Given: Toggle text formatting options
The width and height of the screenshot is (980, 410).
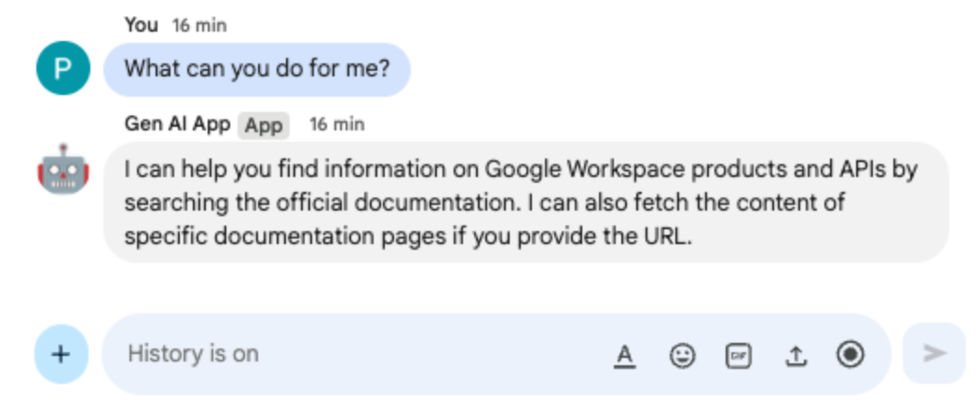Looking at the screenshot, I should click(625, 355).
